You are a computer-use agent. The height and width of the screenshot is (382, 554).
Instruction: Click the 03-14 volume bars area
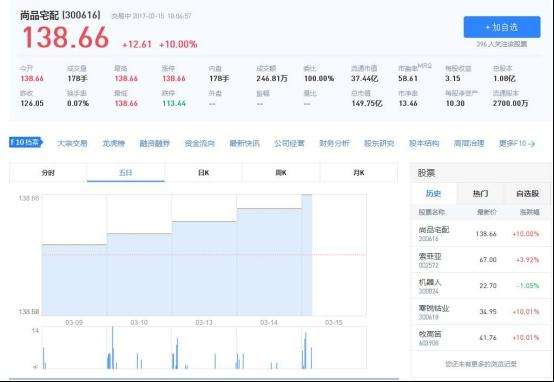269,348
